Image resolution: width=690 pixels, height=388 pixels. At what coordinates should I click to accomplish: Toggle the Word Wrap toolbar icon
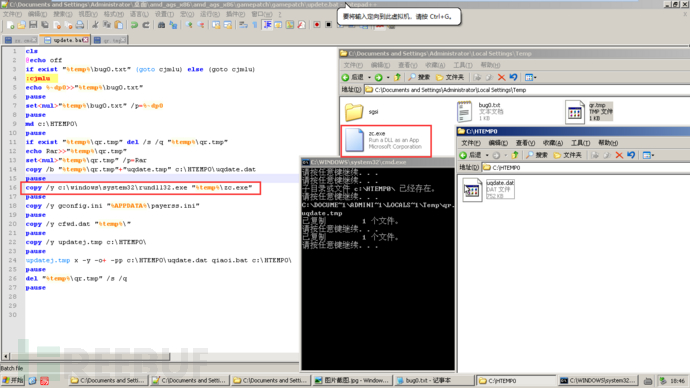coord(243,25)
